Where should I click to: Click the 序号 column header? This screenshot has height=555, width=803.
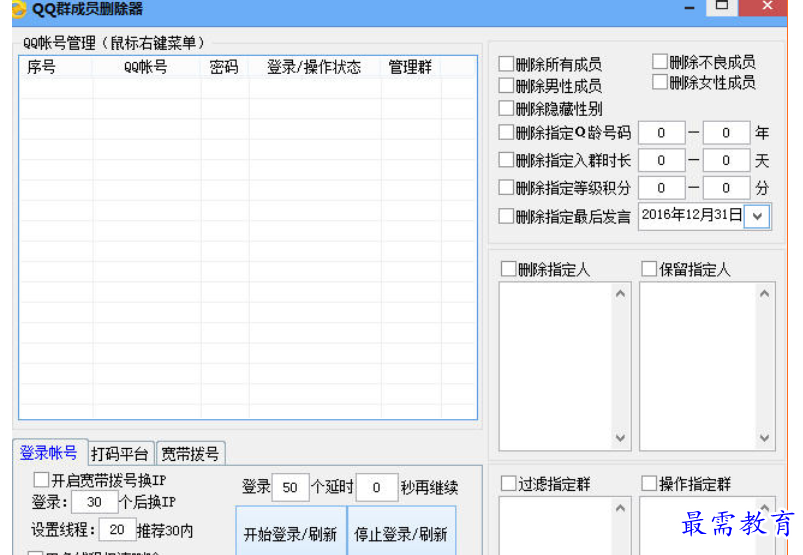coord(56,67)
